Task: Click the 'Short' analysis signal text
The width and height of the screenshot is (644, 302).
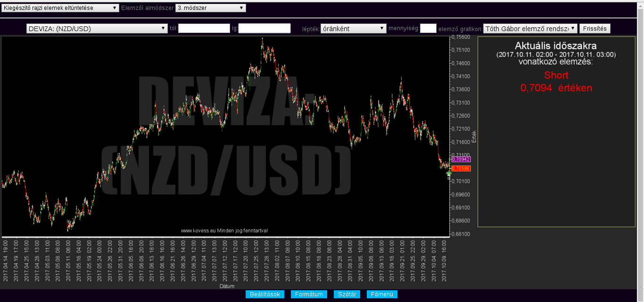Action: (556, 75)
